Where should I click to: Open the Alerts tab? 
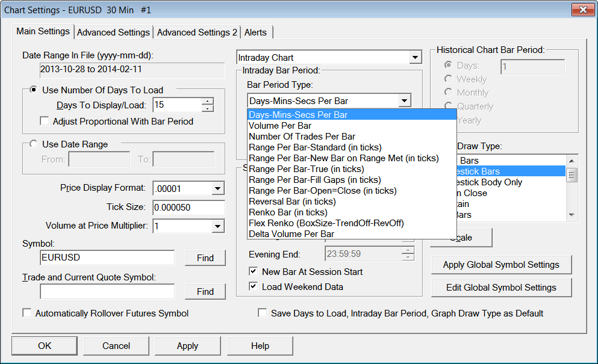click(255, 32)
